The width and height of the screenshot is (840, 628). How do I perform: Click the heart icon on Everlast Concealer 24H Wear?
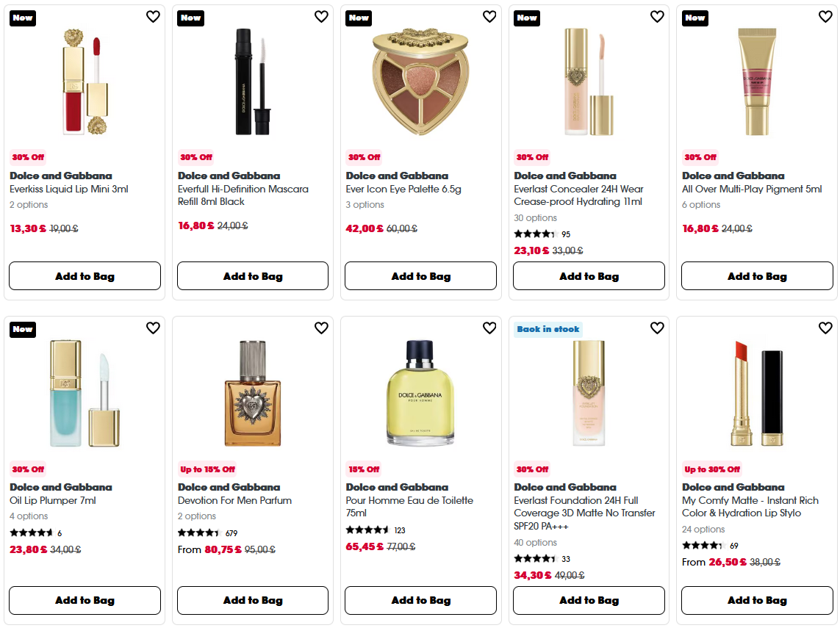coord(657,16)
